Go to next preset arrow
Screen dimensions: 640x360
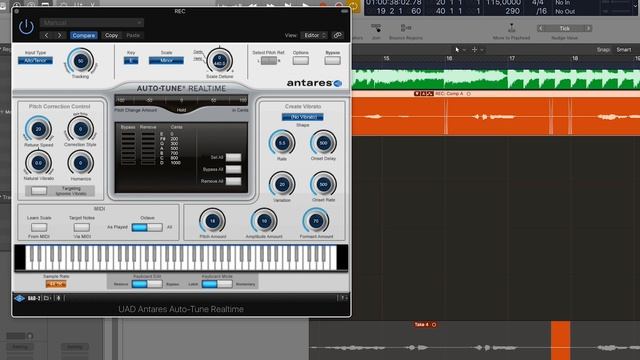60,36
